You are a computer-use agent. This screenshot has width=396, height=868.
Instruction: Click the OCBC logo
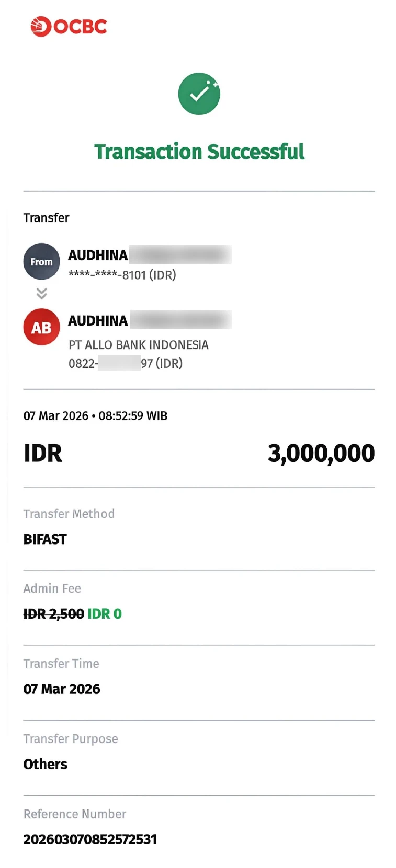tap(69, 27)
